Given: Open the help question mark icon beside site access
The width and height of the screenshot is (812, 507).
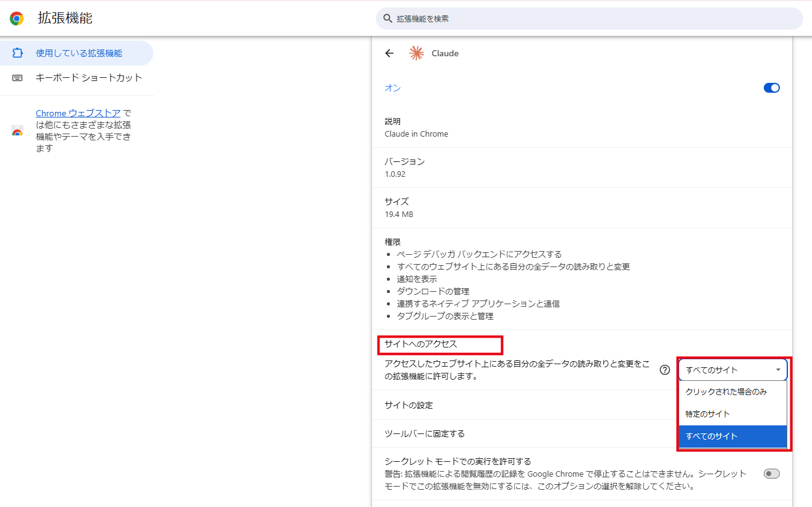Looking at the screenshot, I should [x=665, y=370].
